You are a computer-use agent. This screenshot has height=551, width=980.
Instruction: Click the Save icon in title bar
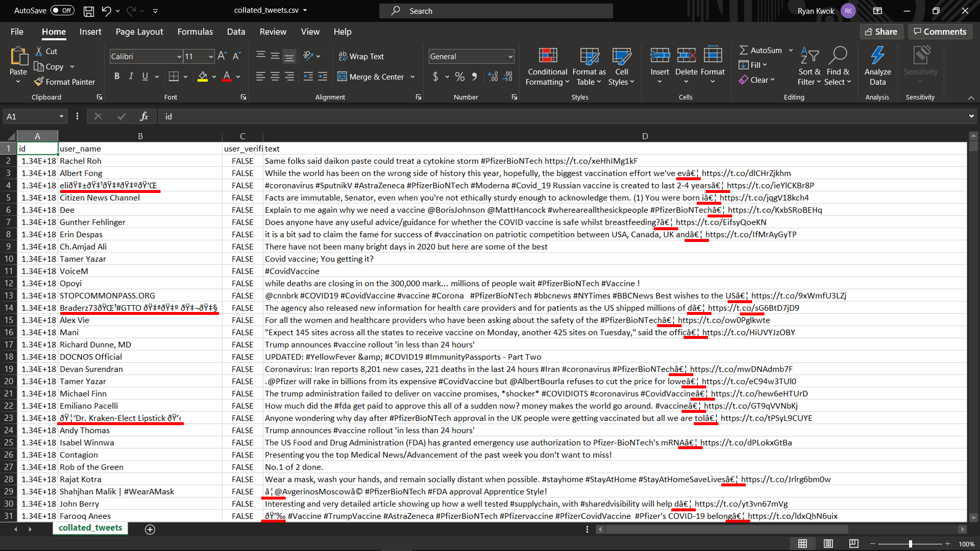(89, 11)
